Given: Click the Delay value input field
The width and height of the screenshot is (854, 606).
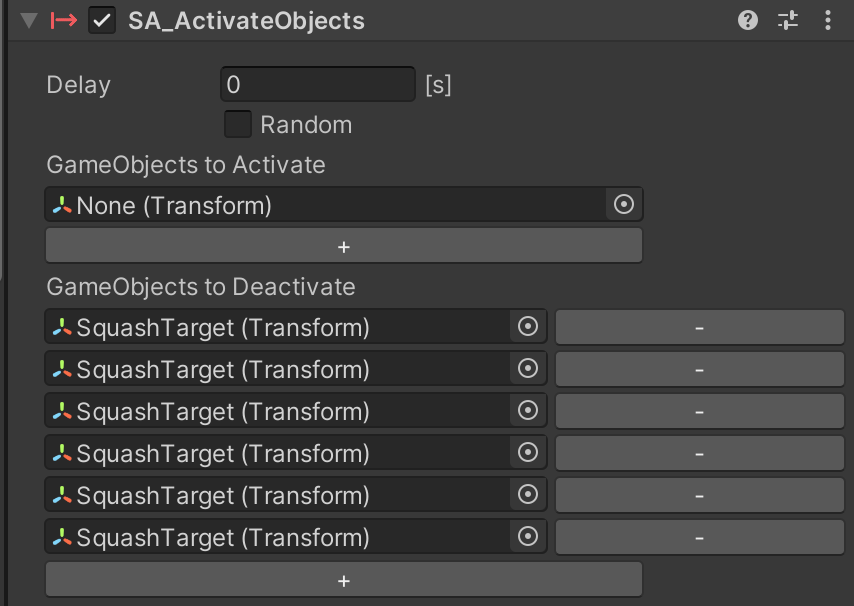Looking at the screenshot, I should tap(317, 85).
